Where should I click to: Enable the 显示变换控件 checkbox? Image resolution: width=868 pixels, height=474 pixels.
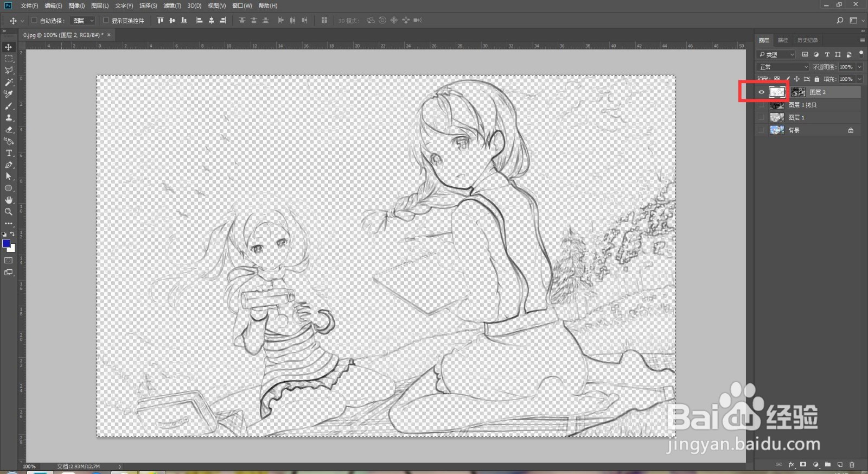pyautogui.click(x=106, y=21)
